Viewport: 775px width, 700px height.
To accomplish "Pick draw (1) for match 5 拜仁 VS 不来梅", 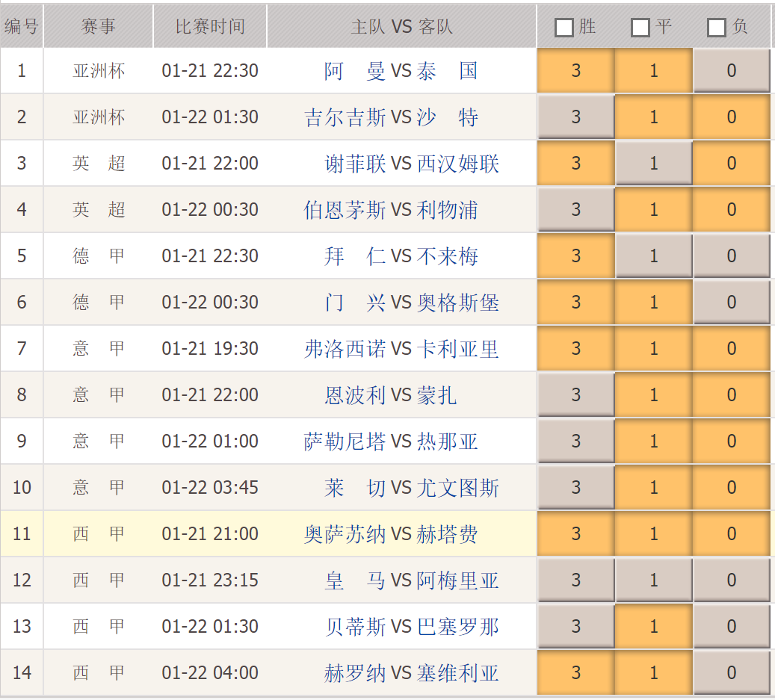I will pos(654,256).
